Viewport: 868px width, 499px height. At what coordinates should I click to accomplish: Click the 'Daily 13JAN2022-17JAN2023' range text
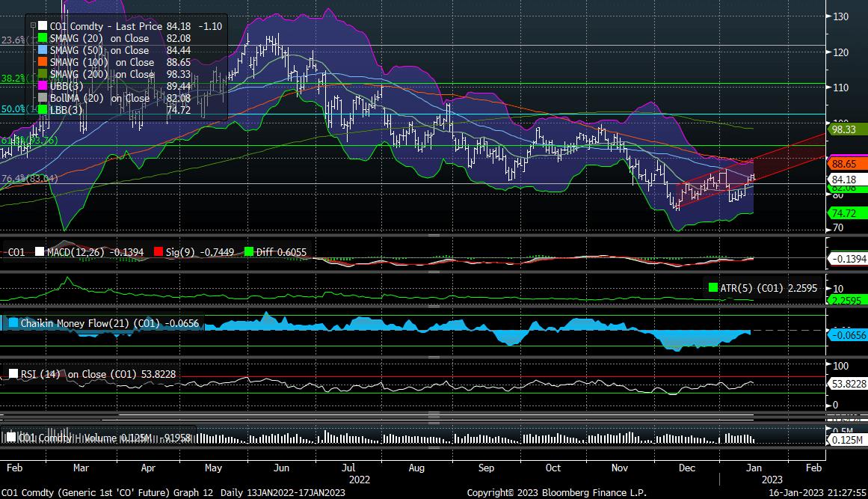coord(283,493)
